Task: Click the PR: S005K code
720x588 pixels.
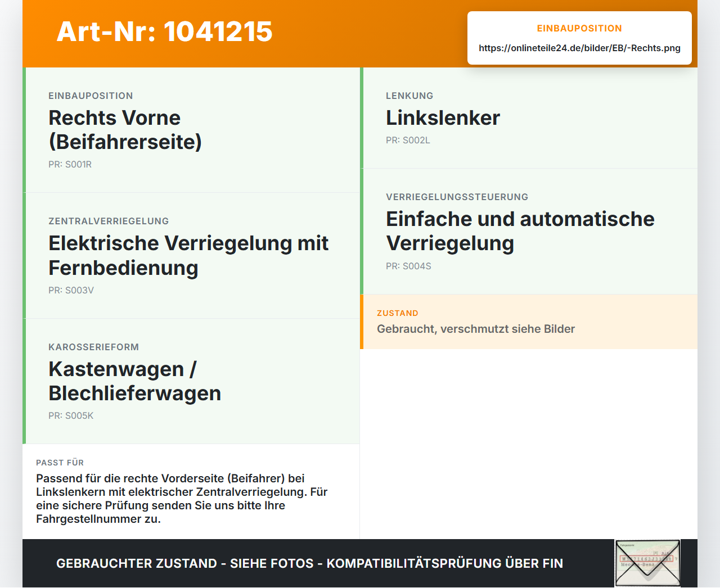Action: coord(71,416)
